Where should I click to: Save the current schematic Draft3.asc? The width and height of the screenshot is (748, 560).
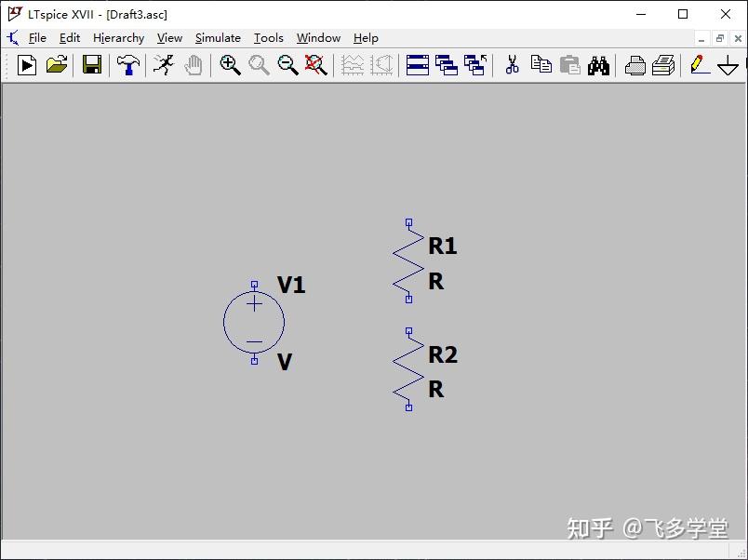pyautogui.click(x=89, y=65)
